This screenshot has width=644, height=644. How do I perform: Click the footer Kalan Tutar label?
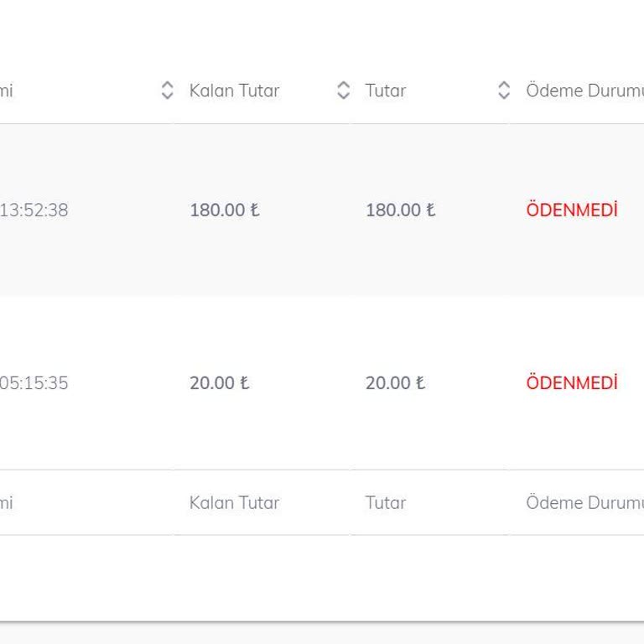tap(234, 502)
